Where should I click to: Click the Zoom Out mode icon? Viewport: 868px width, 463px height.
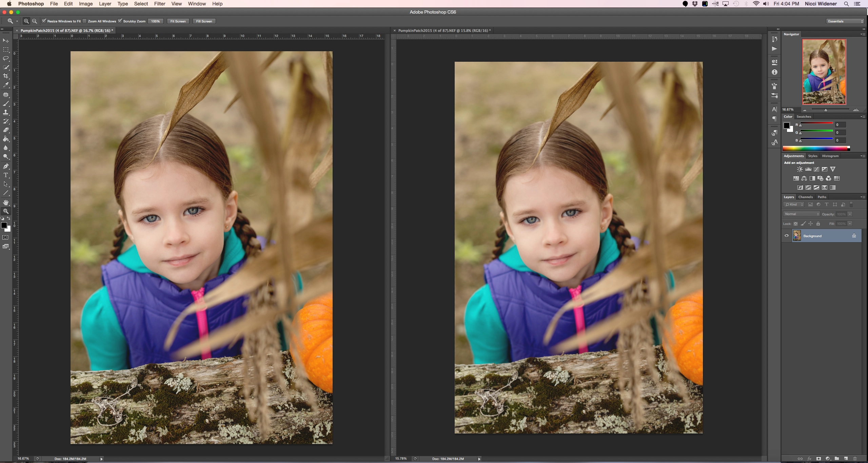point(35,21)
